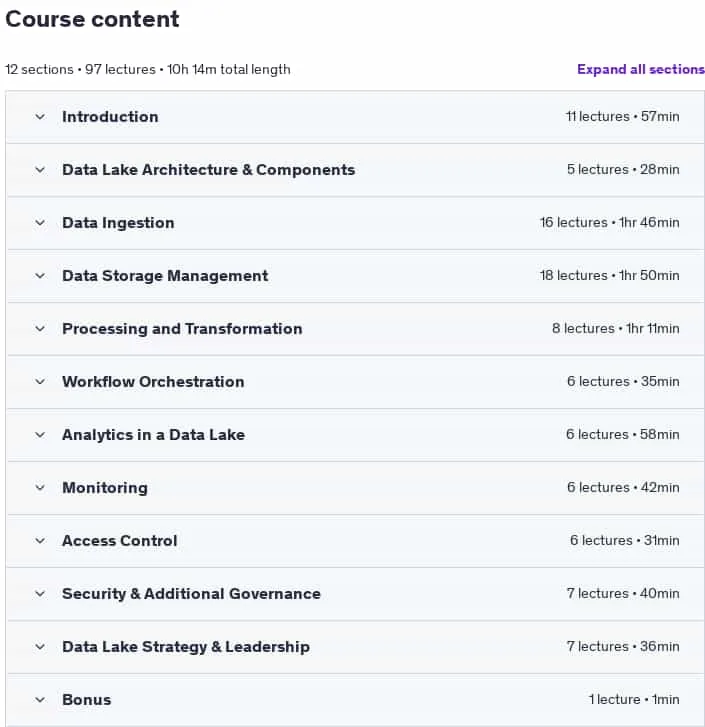Image resolution: width=705 pixels, height=727 pixels.
Task: Expand the Introduction section chevron
Action: coord(40,117)
